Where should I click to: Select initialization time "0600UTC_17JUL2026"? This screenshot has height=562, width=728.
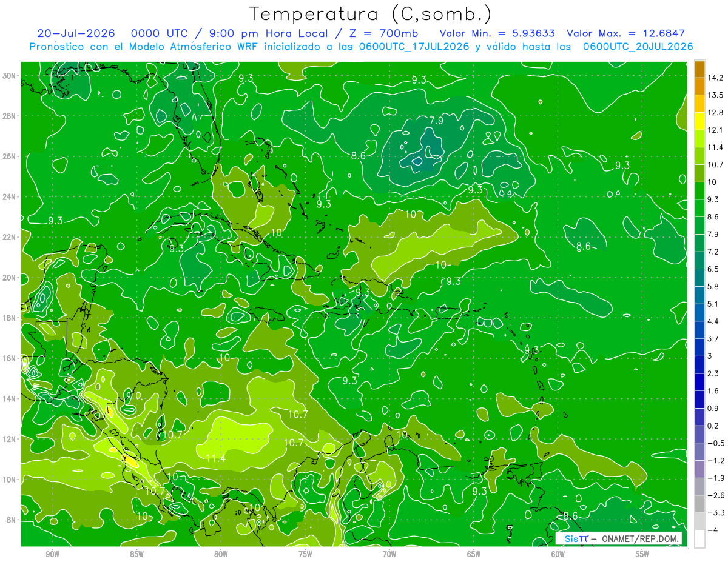coord(414,47)
